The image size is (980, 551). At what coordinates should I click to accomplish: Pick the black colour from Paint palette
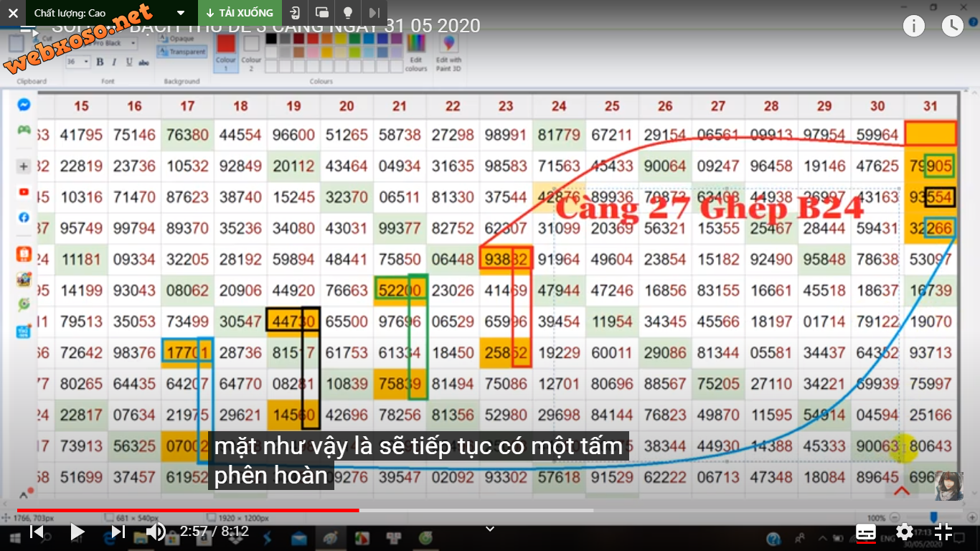[271, 39]
